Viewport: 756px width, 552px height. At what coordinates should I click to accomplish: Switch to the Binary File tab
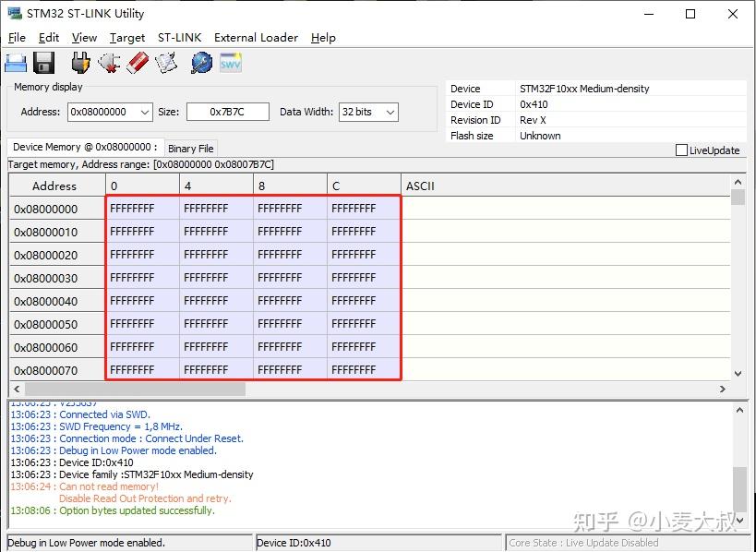191,148
